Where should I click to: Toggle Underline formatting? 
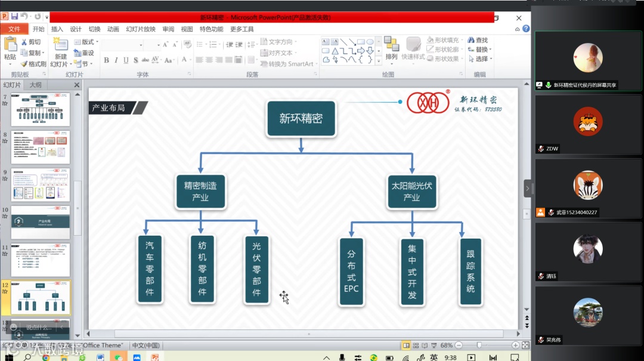[126, 60]
